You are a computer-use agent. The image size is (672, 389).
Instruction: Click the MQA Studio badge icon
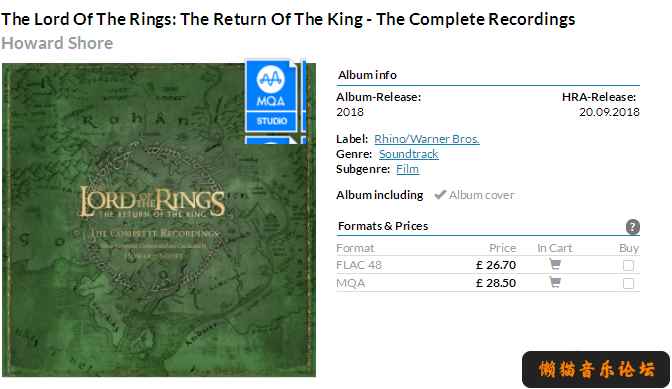click(271, 96)
